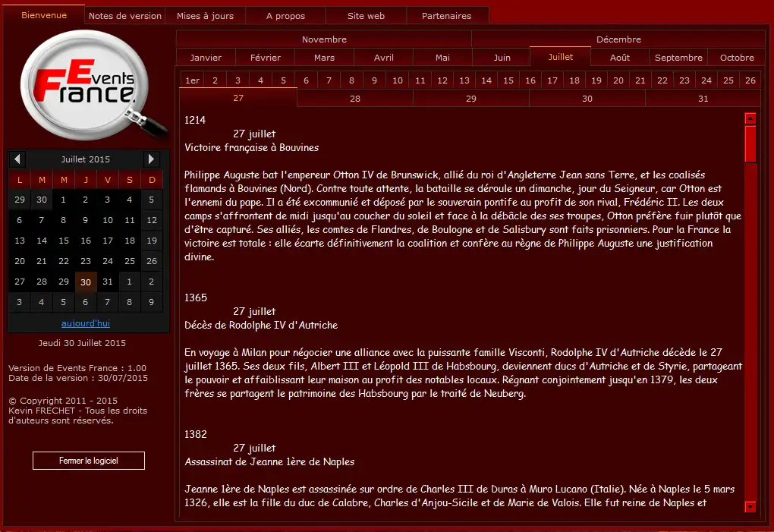Select the Octobre month tab
This screenshot has height=532, width=774.
737,57
